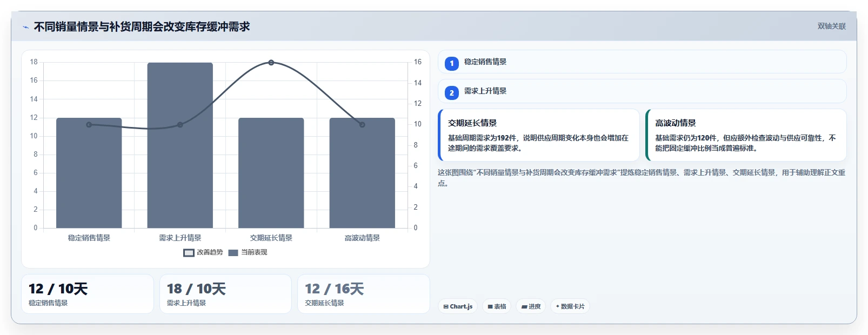868x335 pixels.
Task: Click left axis value 18
Action: pos(34,62)
